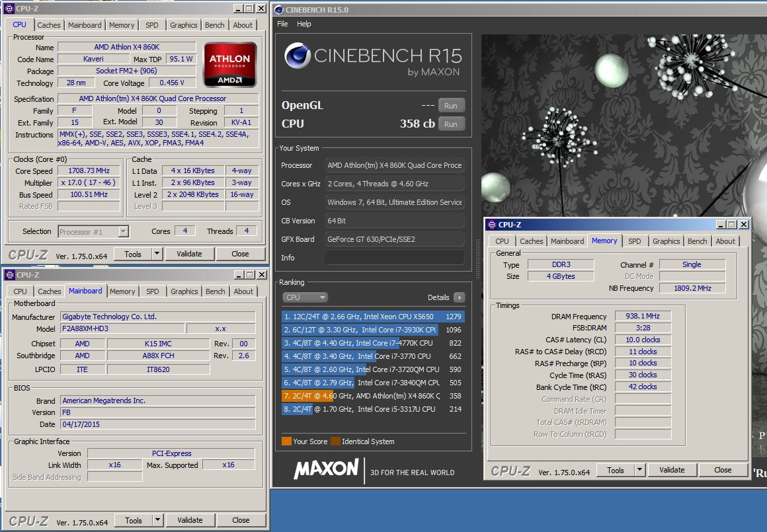Viewport: 767px width, 532px height.
Task: Expand the Tools arrow in the CPU-Z processor window
Action: [x=157, y=254]
